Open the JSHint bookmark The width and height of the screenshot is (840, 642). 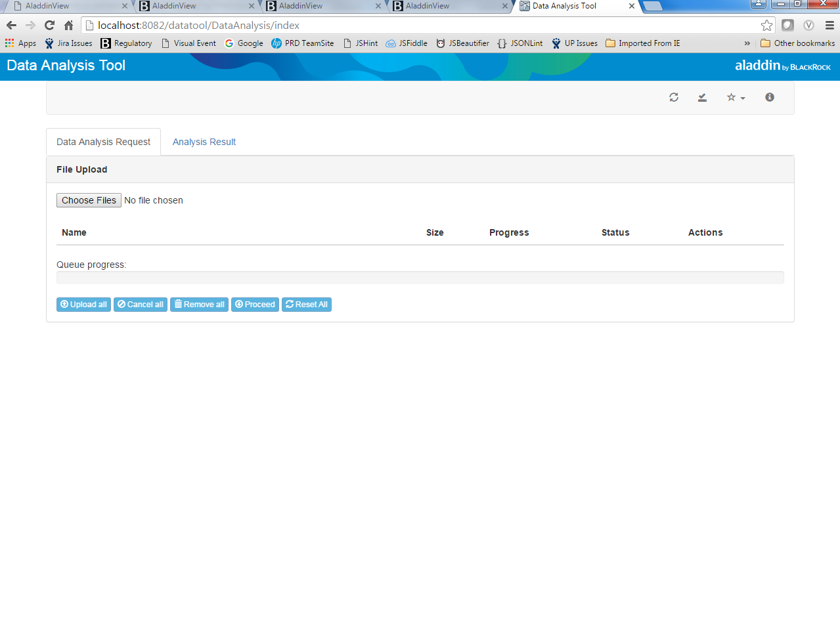[x=361, y=43]
